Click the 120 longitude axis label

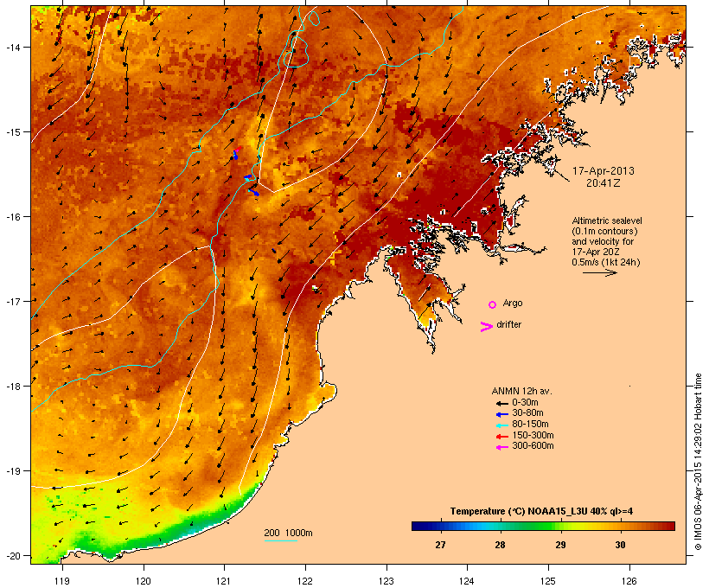144,581
